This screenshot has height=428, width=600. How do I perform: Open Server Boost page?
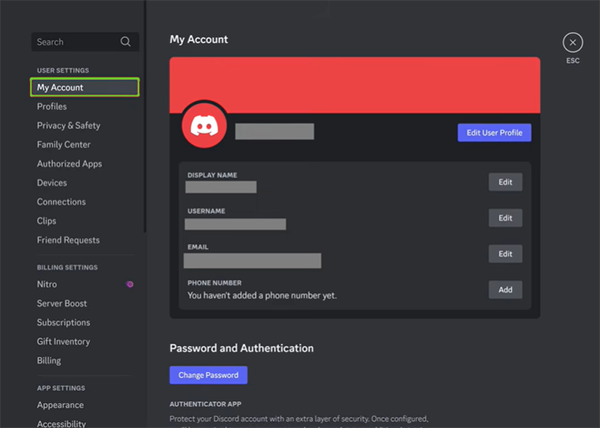[62, 303]
